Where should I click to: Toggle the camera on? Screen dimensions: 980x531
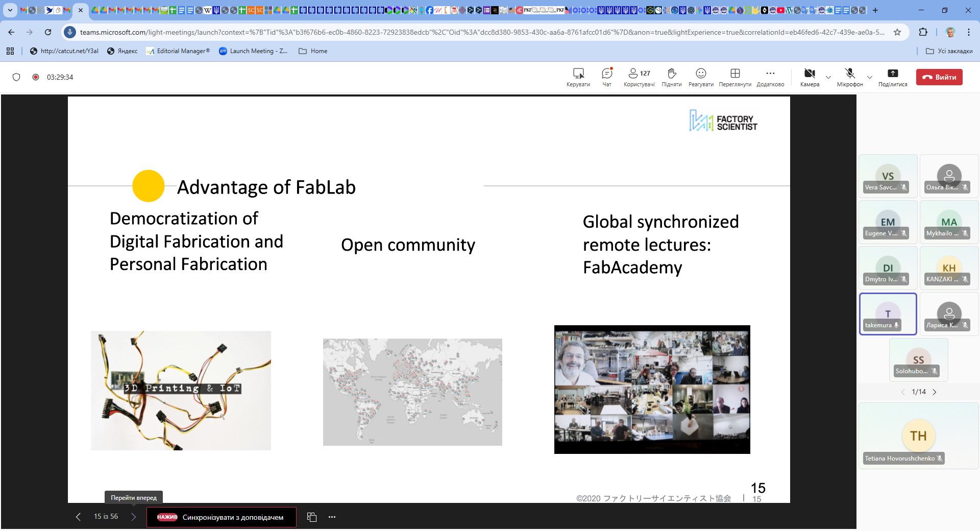809,77
